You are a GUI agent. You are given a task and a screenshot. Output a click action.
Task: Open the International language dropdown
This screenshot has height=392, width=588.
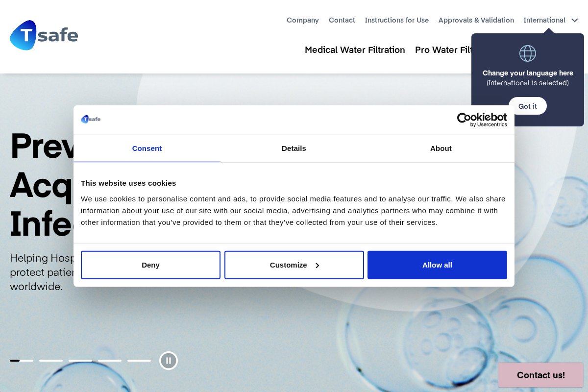(550, 20)
